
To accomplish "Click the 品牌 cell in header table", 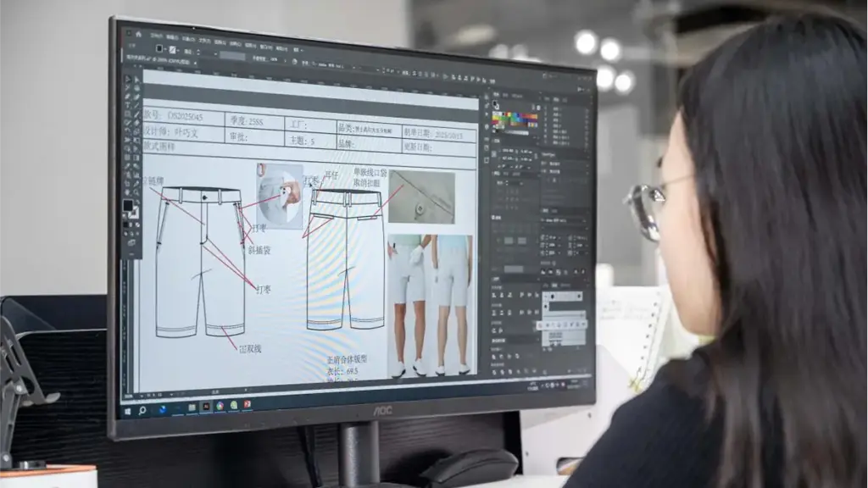I will coord(368,144).
